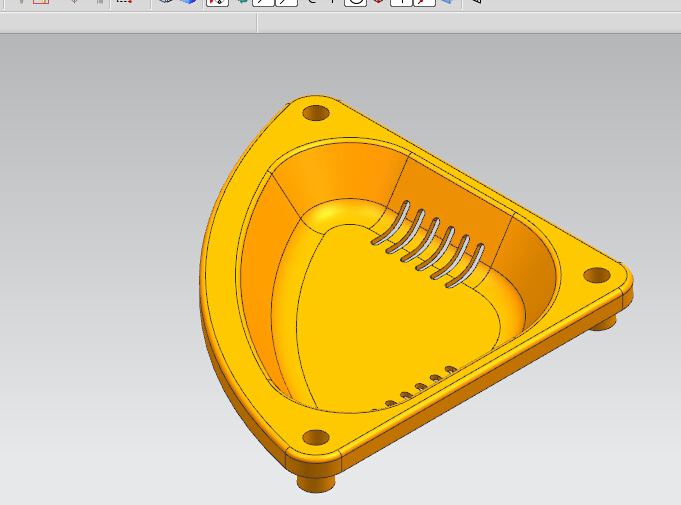Click the blue triangle icon in toolbar
The image size is (681, 505).
click(x=446, y=3)
